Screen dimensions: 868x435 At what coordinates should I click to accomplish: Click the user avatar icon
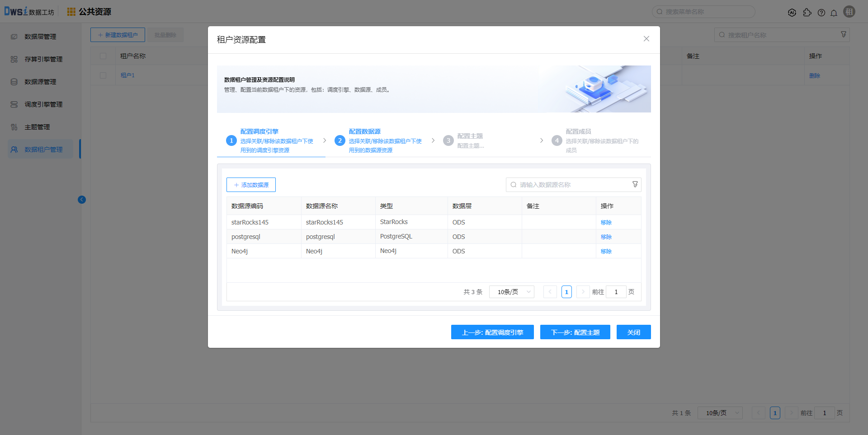(849, 12)
